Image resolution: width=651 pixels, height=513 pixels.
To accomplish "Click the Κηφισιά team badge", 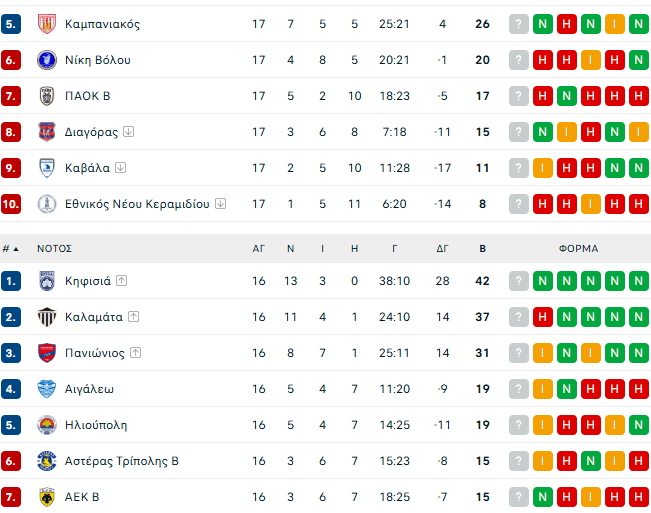I will [x=46, y=281].
